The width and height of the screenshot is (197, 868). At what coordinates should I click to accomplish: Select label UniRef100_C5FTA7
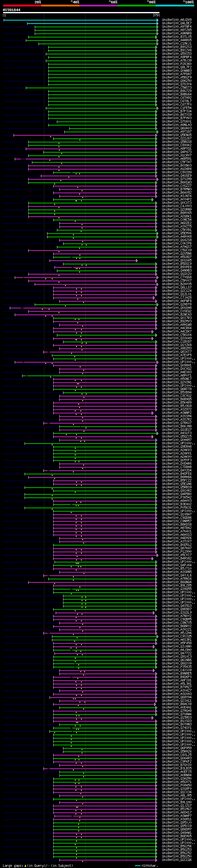pos(177,162)
